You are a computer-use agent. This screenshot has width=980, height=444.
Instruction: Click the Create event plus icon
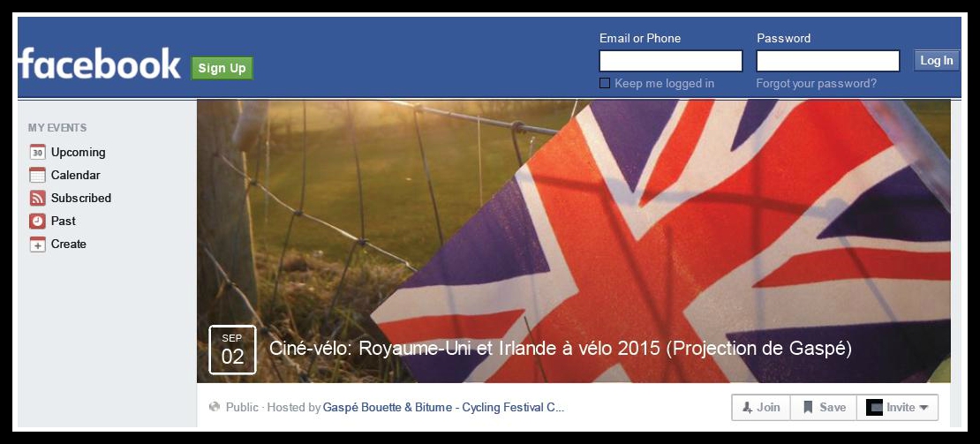point(37,245)
